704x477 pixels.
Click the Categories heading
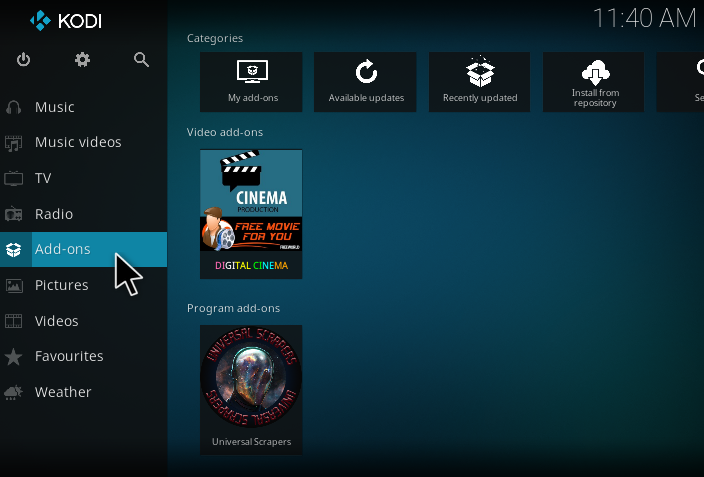(215, 39)
